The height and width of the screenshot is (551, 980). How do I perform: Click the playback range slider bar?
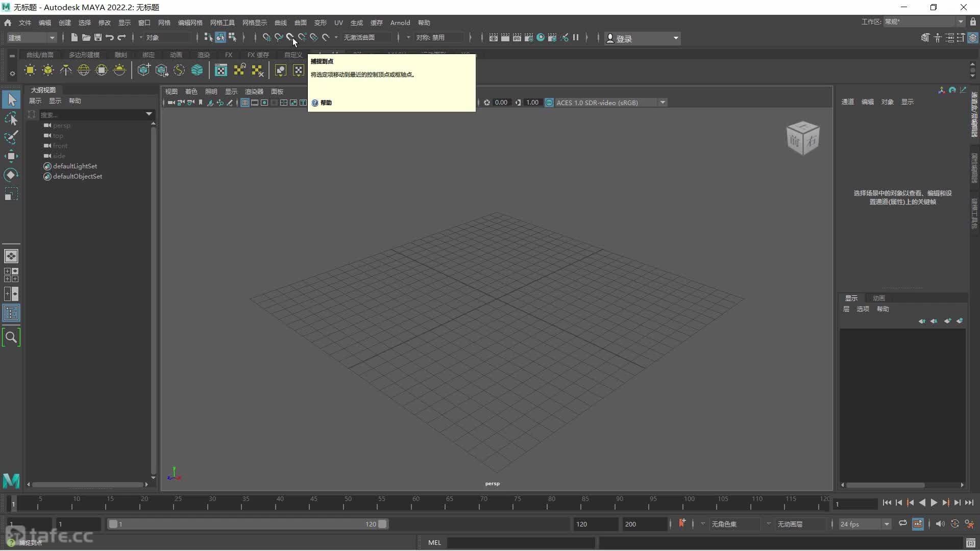tap(248, 524)
